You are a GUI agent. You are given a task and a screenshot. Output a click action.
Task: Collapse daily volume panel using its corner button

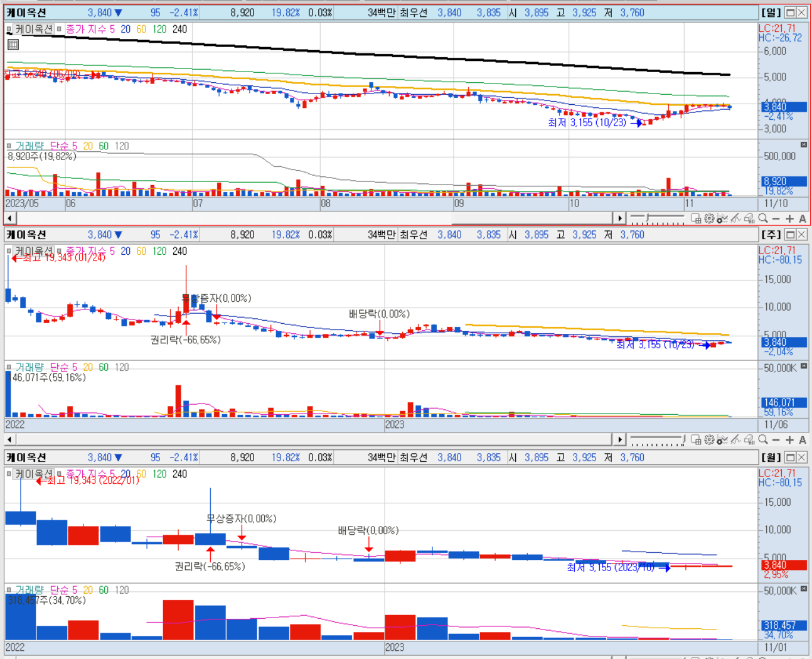pyautogui.click(x=804, y=144)
